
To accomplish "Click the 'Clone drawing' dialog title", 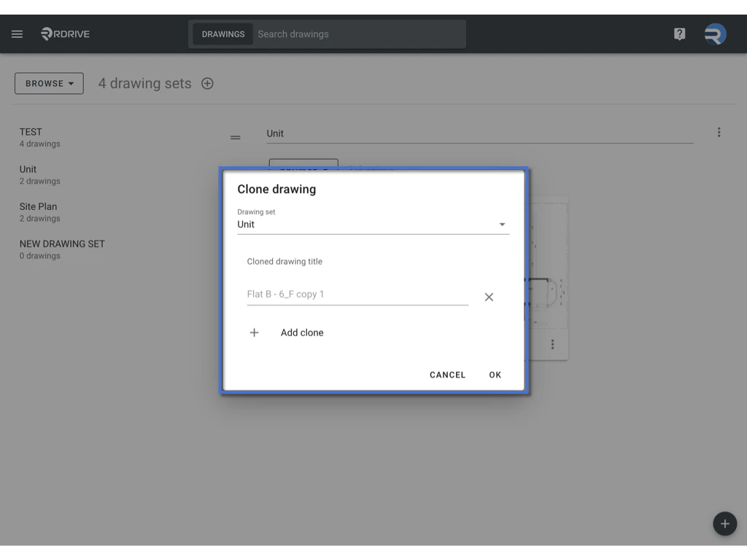I will pyautogui.click(x=276, y=189).
